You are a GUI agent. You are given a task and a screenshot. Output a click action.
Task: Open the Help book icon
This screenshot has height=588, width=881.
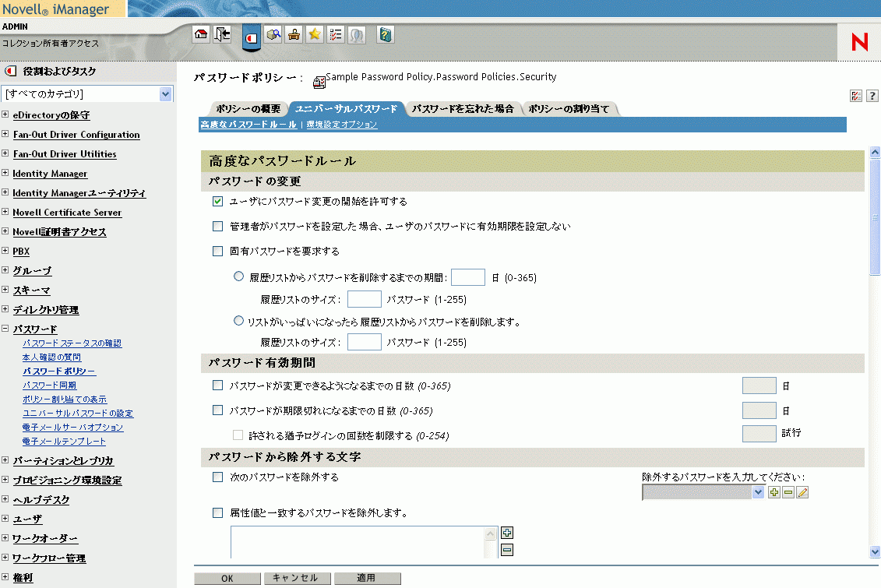386,35
